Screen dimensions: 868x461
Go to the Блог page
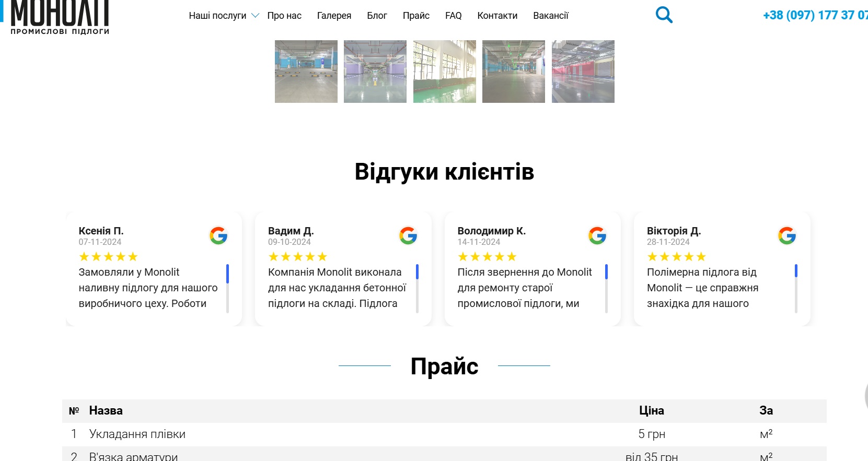(x=377, y=16)
